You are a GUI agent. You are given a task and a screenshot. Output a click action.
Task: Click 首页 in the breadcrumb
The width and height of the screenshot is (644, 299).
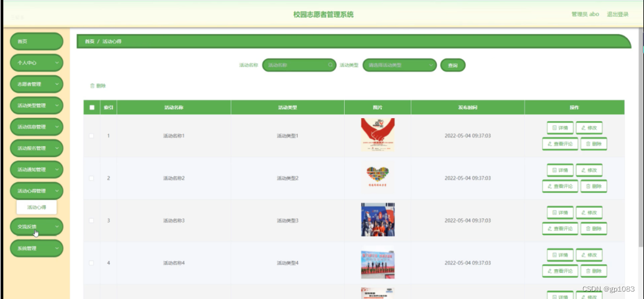tap(90, 42)
